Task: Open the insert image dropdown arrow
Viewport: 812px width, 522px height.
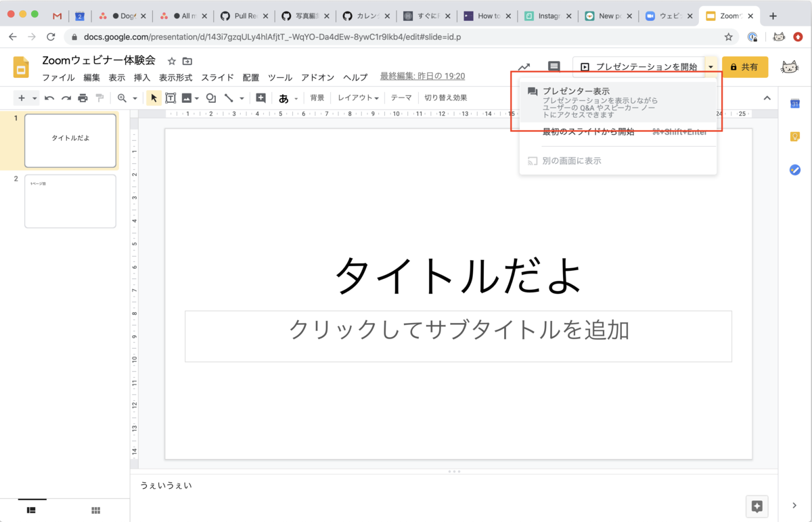Action: coord(197,98)
